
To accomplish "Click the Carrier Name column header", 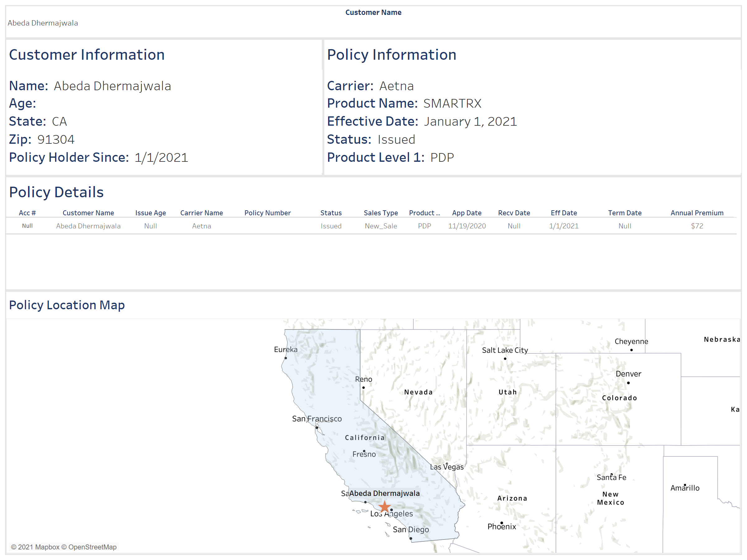I will coord(201,213).
